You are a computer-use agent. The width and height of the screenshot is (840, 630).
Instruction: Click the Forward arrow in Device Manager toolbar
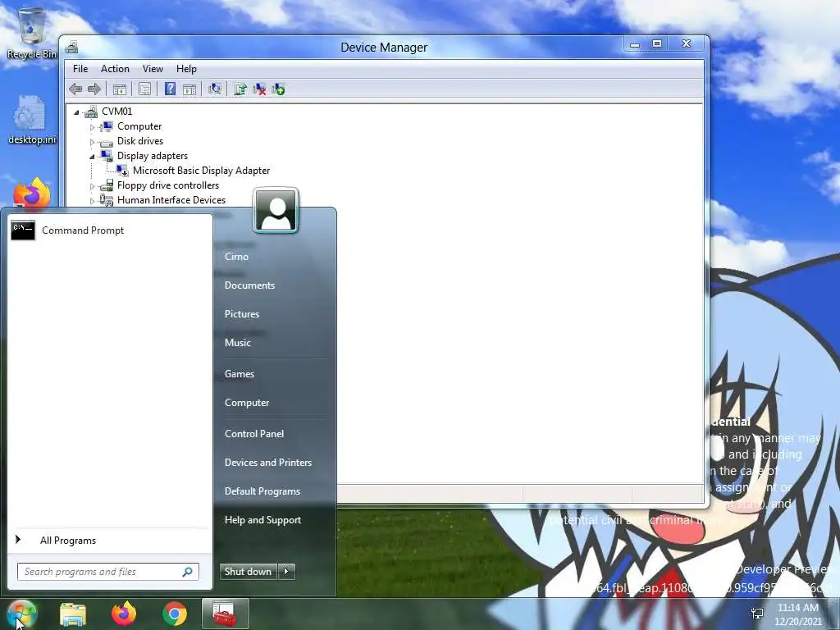(x=94, y=89)
